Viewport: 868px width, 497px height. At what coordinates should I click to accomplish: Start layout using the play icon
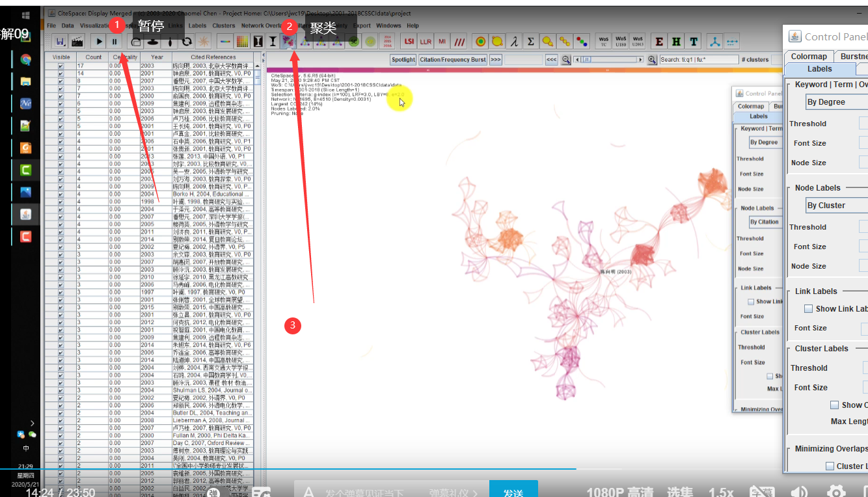pos(99,42)
